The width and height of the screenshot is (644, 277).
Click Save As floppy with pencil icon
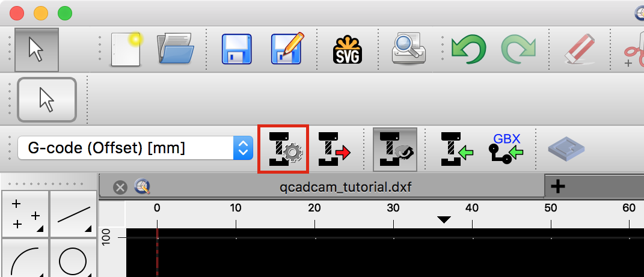pyautogui.click(x=287, y=49)
